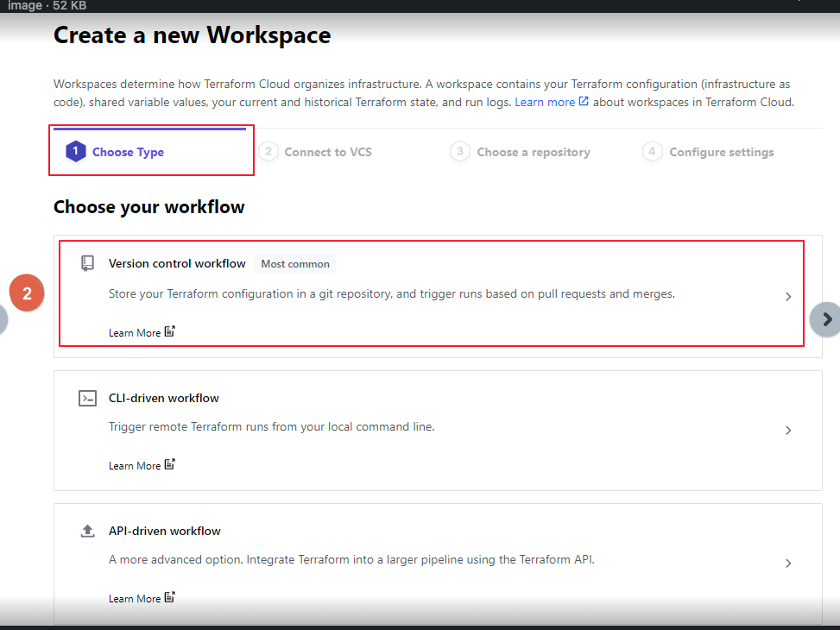The image size is (840, 630).
Task: Click the step 1 hexagon badge
Action: pyautogui.click(x=75, y=152)
